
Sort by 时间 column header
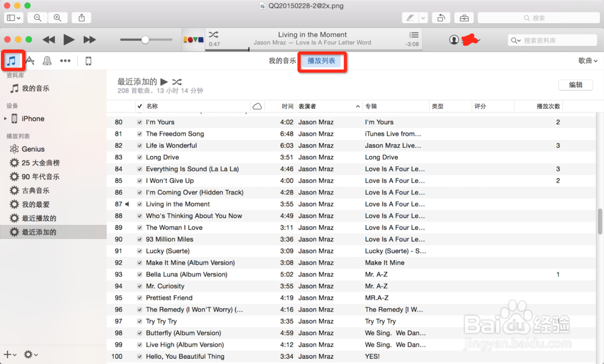[287, 106]
